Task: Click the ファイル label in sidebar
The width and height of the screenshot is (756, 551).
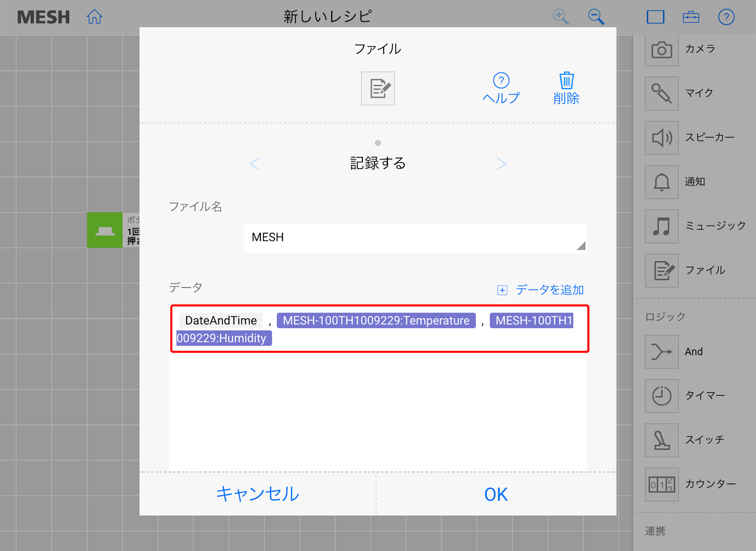Action: (705, 270)
